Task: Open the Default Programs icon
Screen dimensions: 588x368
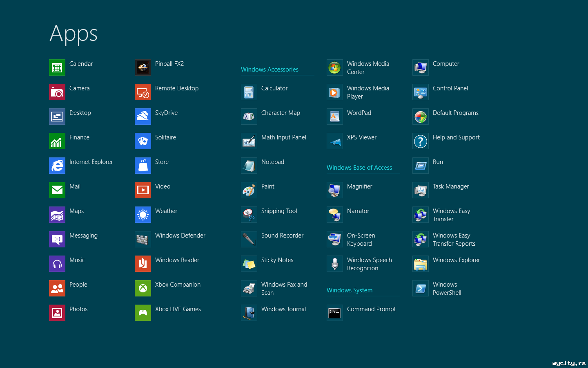Action: click(x=421, y=117)
